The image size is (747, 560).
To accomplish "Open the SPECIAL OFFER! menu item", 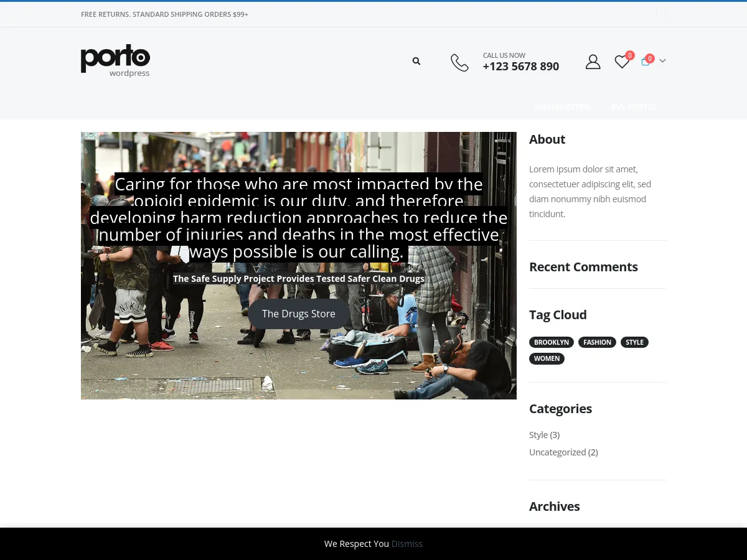I will coord(562,106).
